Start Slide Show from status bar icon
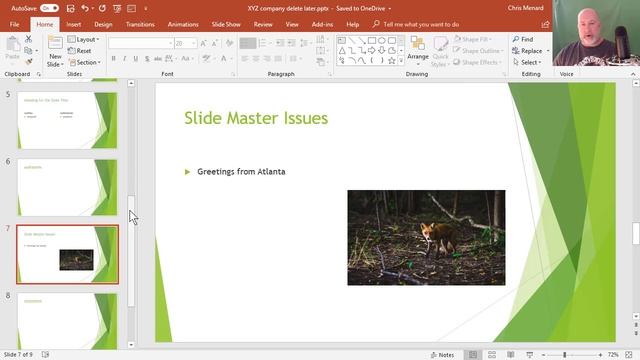Viewport: 640px width, 360px height. tap(529, 355)
